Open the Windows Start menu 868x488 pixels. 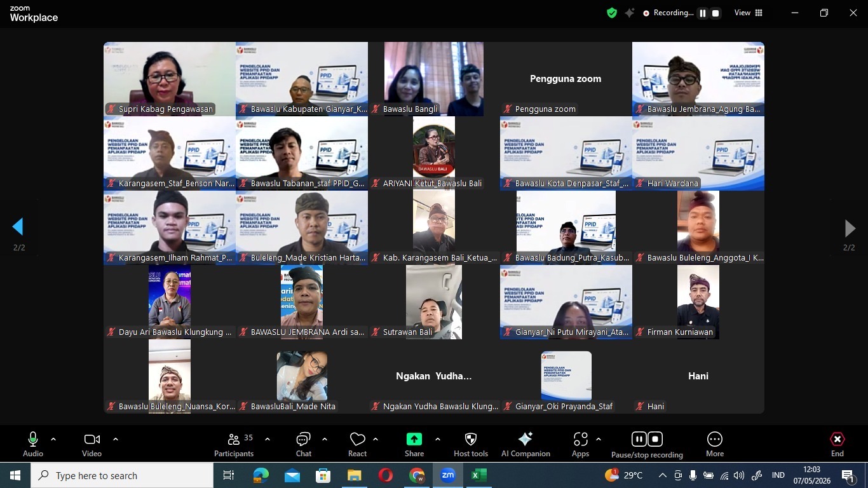click(x=15, y=475)
